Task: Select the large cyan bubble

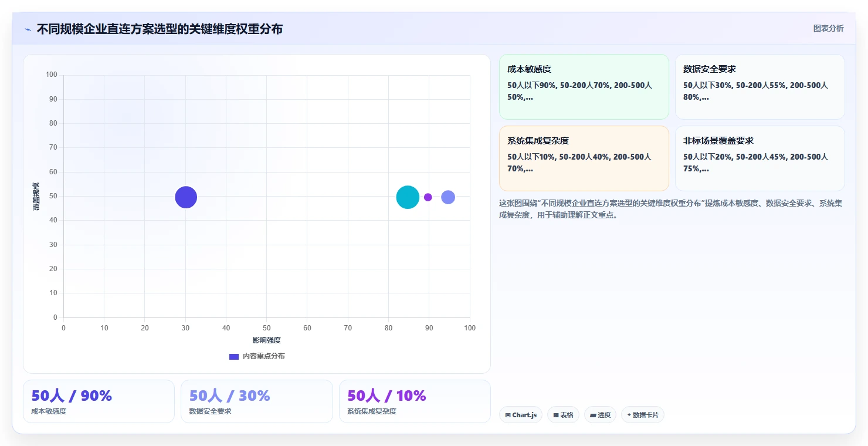Action: click(408, 197)
